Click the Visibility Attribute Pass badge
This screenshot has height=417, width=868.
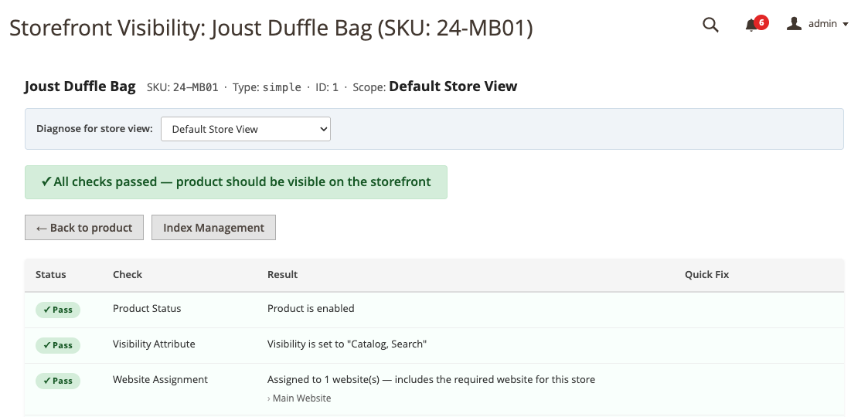coord(58,345)
